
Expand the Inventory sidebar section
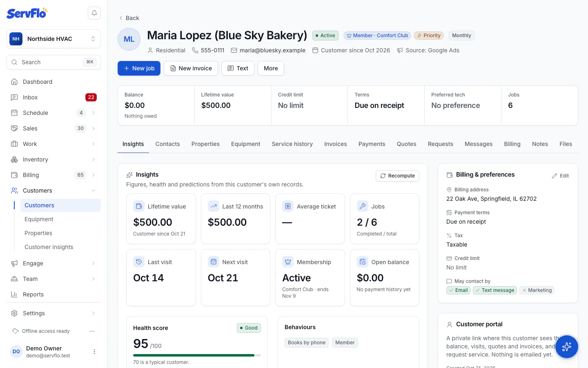click(94, 159)
